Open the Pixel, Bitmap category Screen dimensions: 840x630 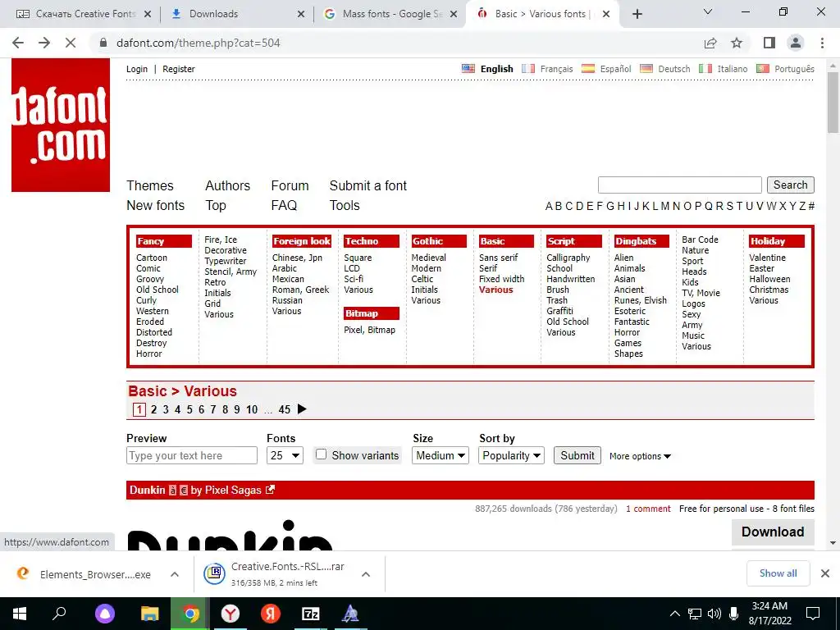pos(370,330)
